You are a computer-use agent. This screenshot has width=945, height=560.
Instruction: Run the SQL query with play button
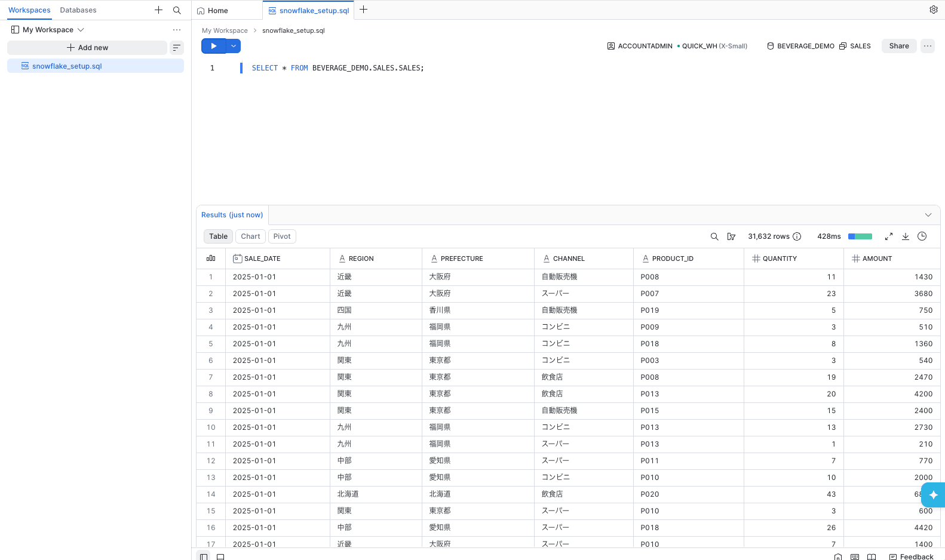point(213,46)
